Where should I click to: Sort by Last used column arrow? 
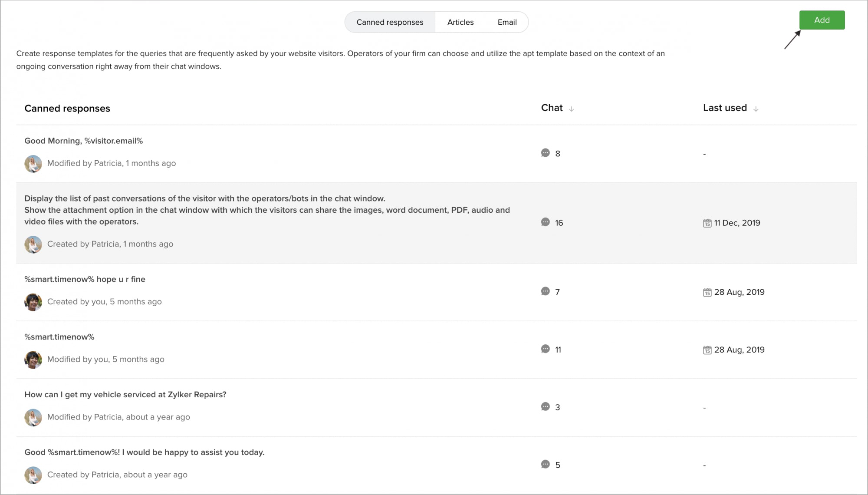tap(756, 109)
